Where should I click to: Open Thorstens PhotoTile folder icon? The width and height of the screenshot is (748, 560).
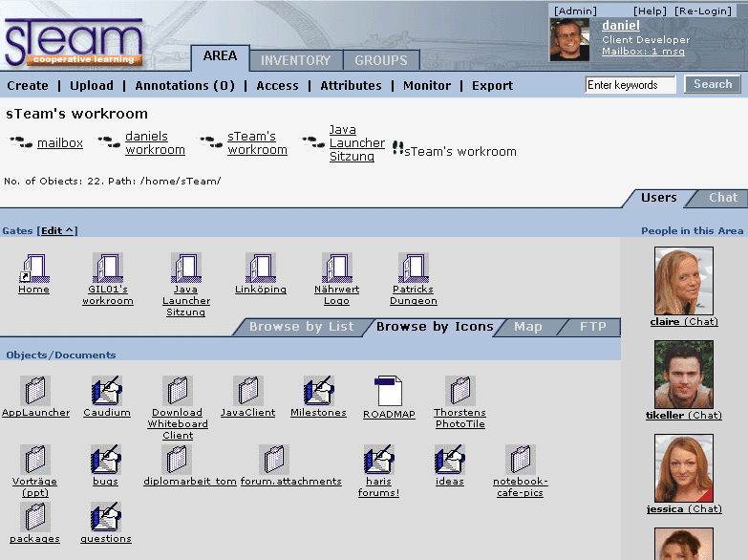[459, 391]
